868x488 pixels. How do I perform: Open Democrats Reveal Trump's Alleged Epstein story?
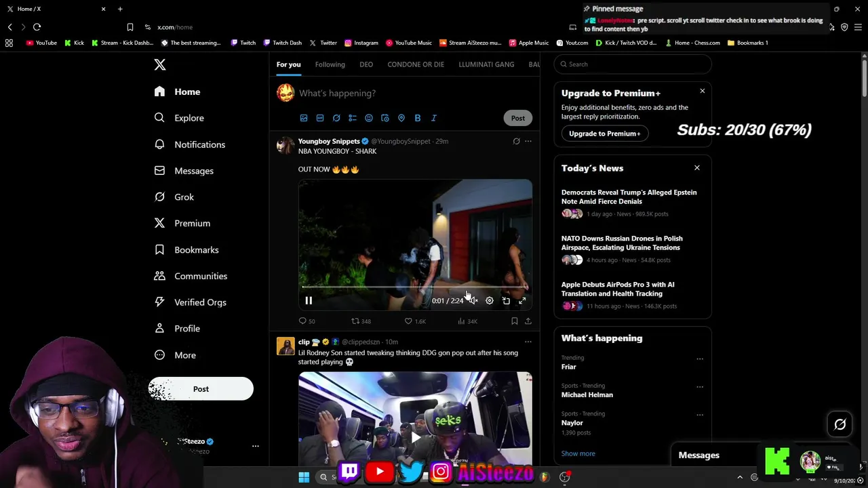629,197
